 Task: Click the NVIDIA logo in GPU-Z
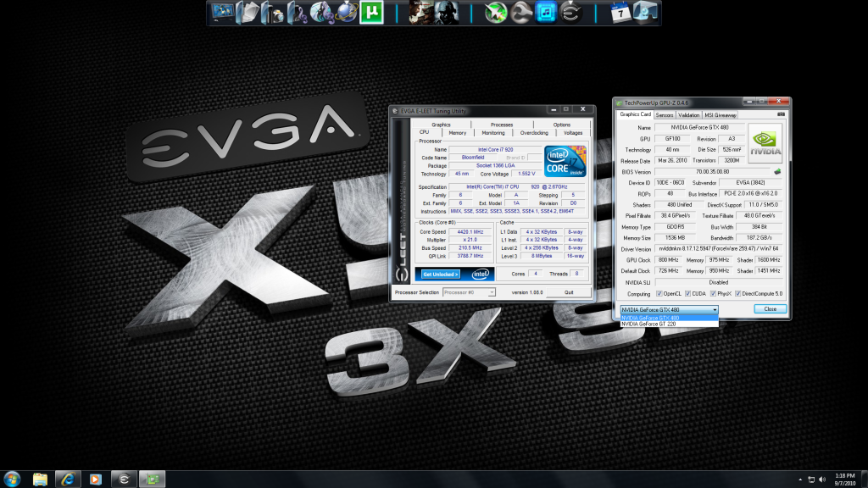[765, 142]
